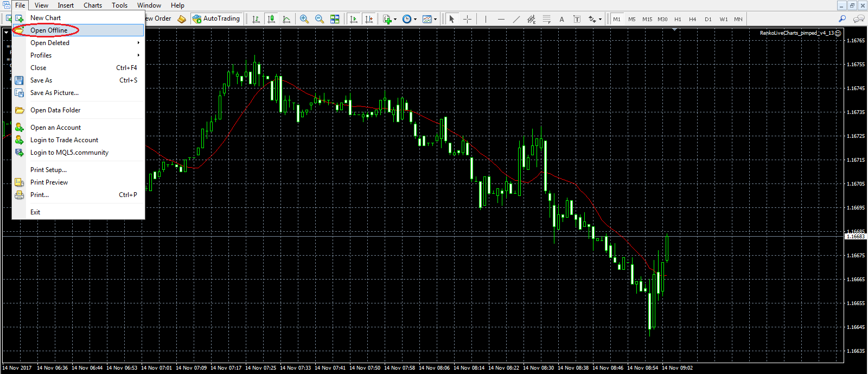
Task: Open the Tools menu
Action: click(x=120, y=5)
